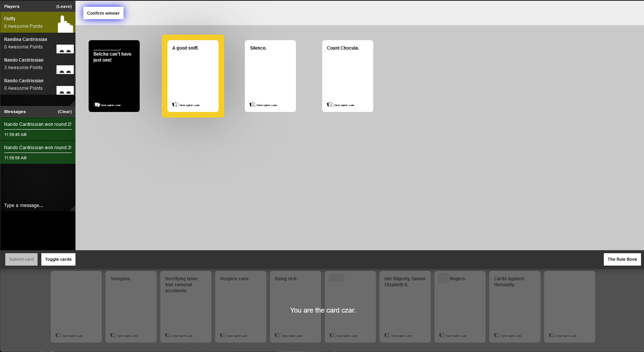The width and height of the screenshot is (644, 352).
Task: Grab the players list resize handle
Action: (x=73, y=103)
